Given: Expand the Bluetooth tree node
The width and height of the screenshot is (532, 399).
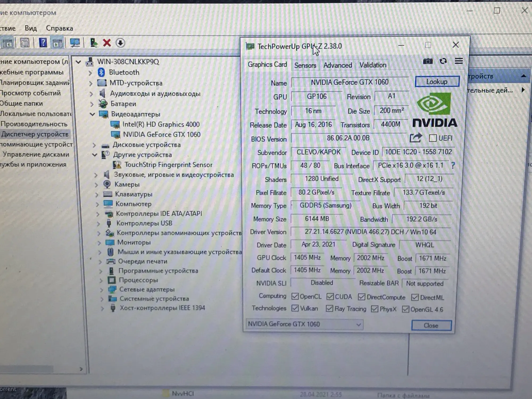Looking at the screenshot, I should (x=90, y=73).
